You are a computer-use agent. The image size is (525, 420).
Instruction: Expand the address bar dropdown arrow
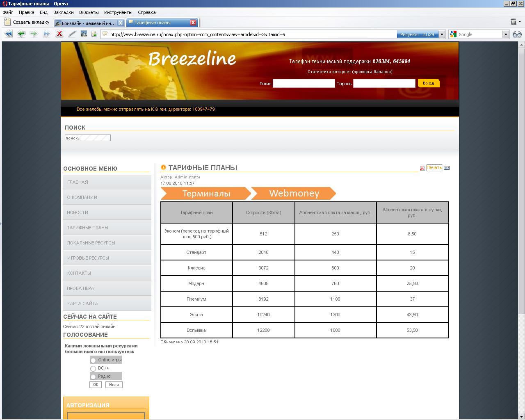(442, 34)
